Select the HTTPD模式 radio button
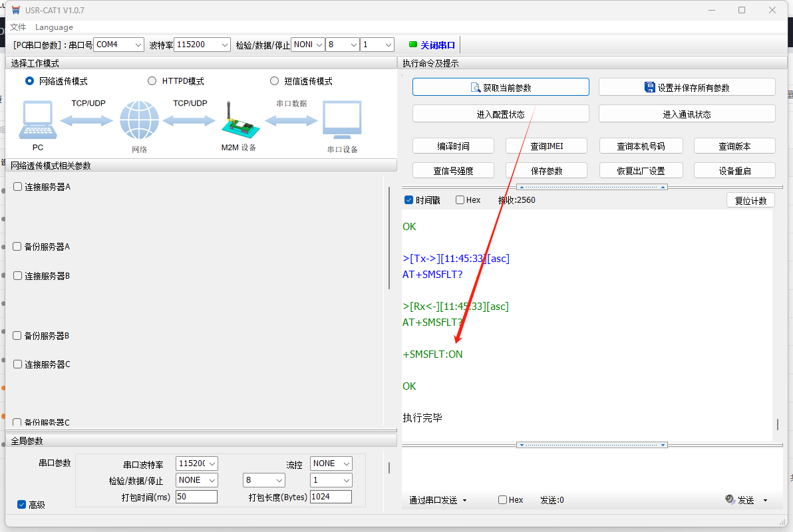The height and width of the screenshot is (532, 793). [152, 81]
